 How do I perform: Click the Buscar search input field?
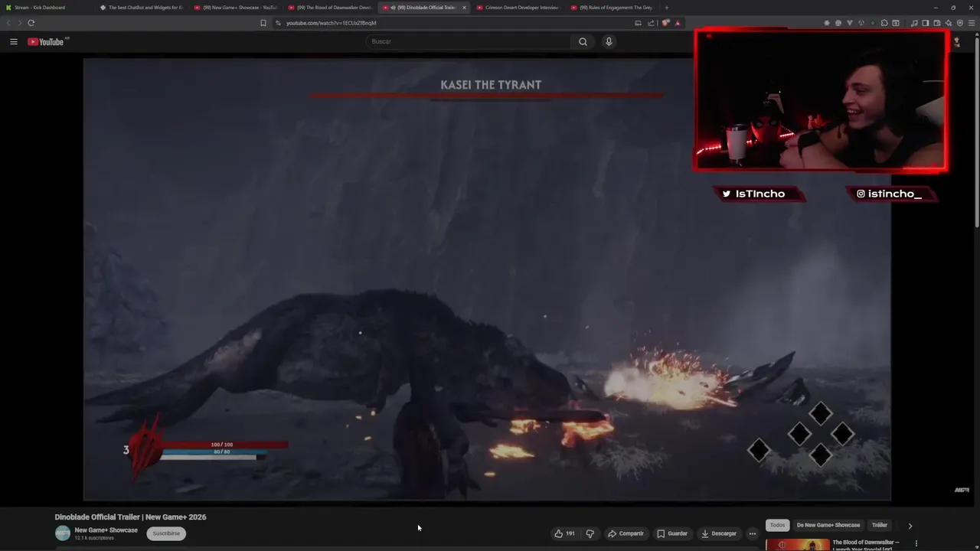point(469,41)
